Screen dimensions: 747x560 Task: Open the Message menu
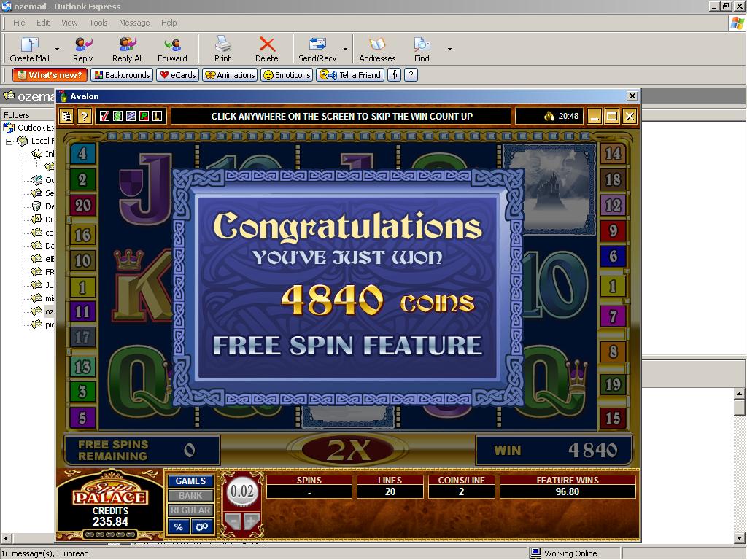[134, 23]
